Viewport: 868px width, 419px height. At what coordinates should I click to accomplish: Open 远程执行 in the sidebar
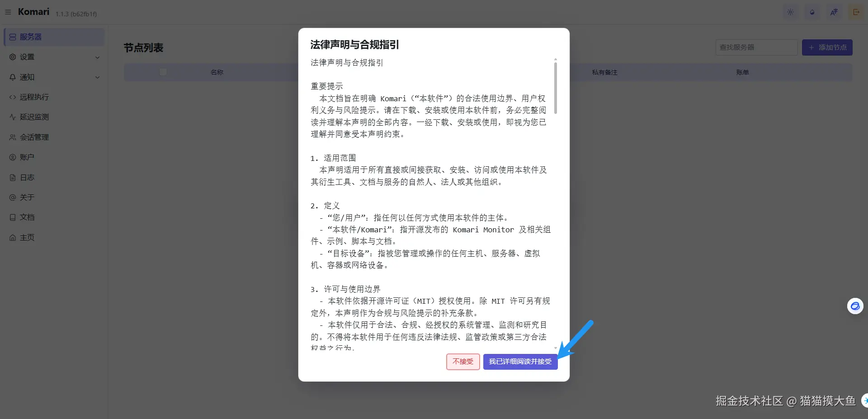pos(54,97)
